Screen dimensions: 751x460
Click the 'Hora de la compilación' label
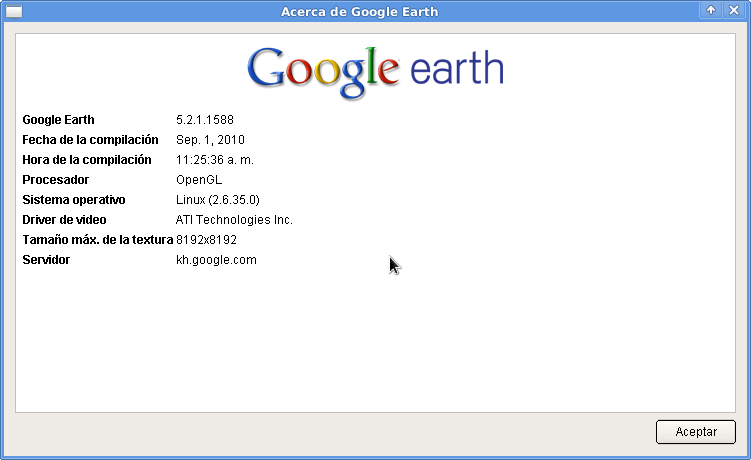[87, 160]
